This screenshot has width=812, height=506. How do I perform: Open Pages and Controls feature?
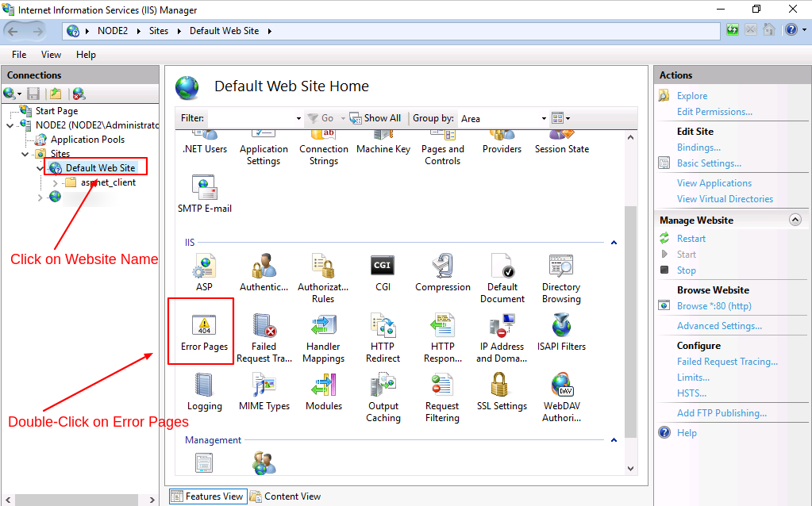coord(443,149)
